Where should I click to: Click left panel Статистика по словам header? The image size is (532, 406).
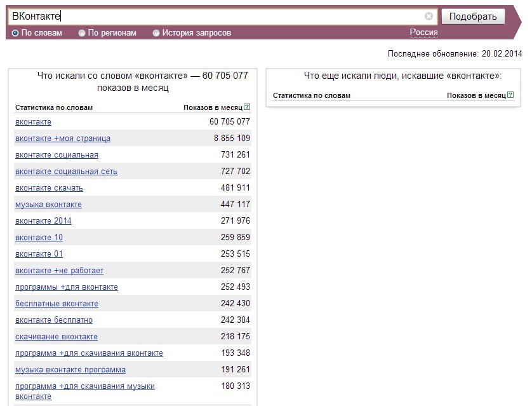(54, 107)
